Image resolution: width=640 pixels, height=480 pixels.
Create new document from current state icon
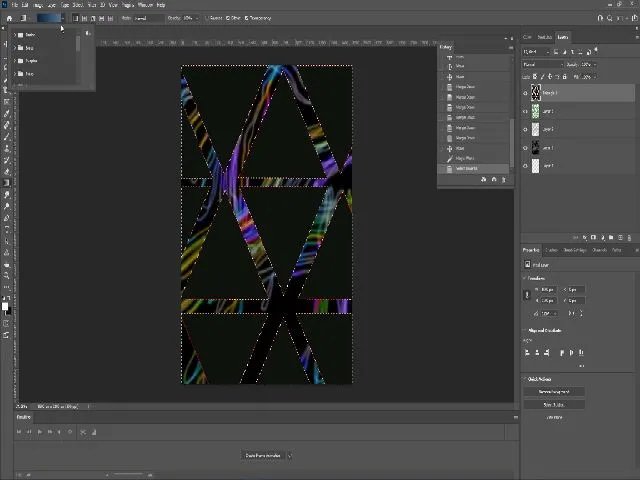(484, 180)
